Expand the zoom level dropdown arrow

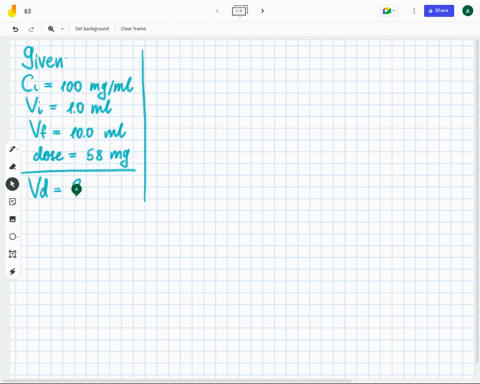pos(62,29)
